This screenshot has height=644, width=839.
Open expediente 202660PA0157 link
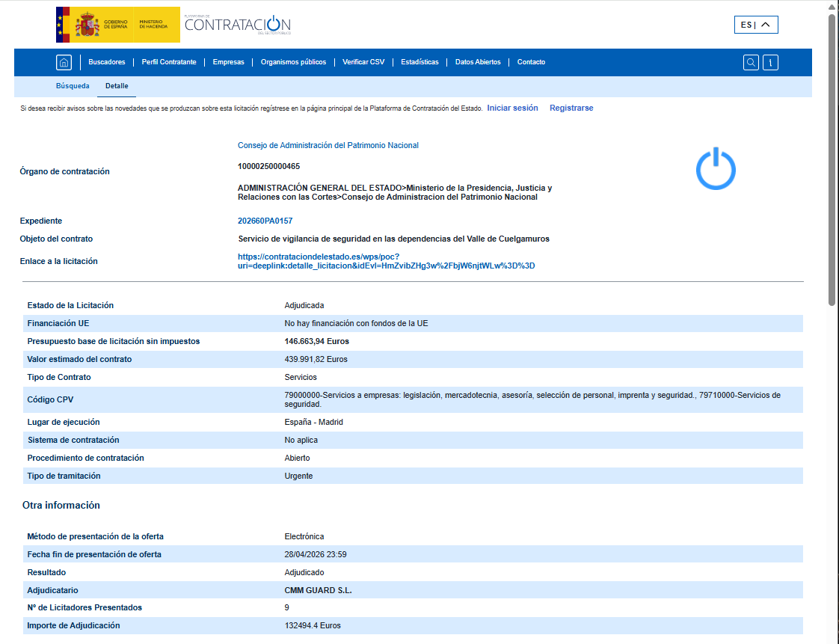click(x=265, y=221)
